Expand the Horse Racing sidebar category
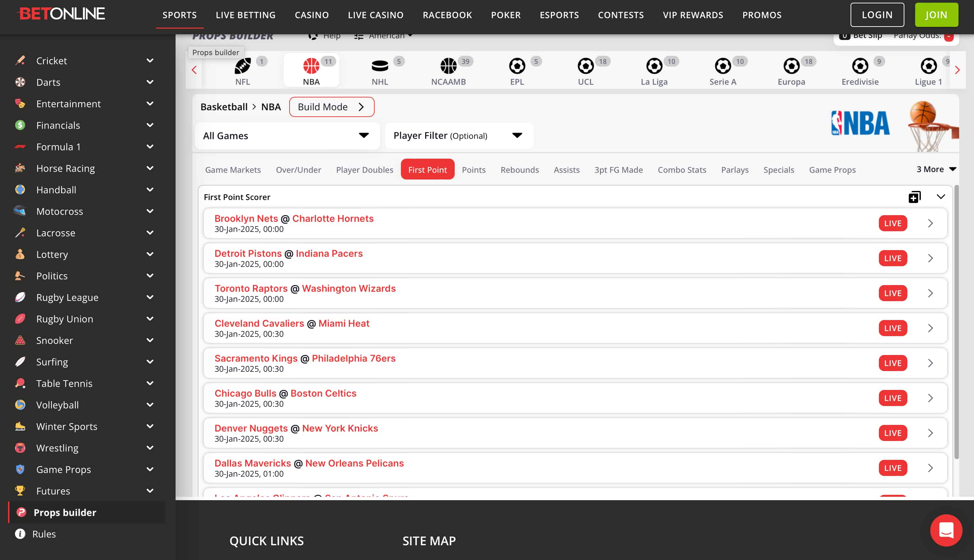The width and height of the screenshot is (974, 560). point(150,168)
